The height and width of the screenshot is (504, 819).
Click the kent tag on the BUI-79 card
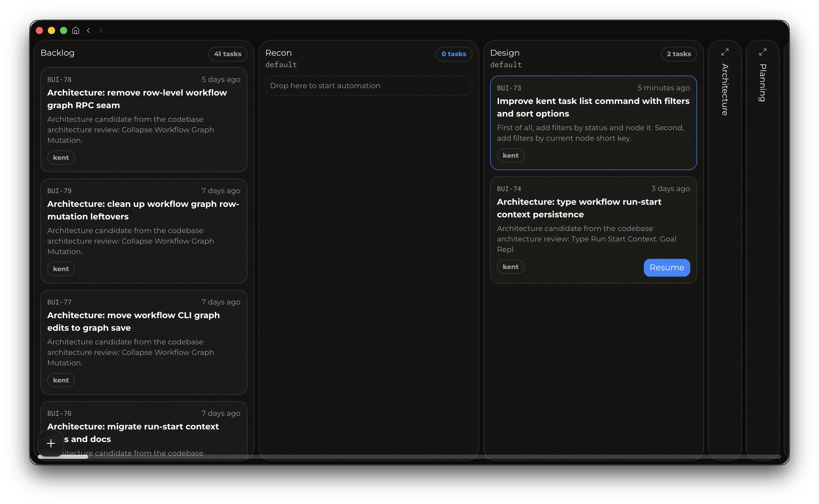61,269
